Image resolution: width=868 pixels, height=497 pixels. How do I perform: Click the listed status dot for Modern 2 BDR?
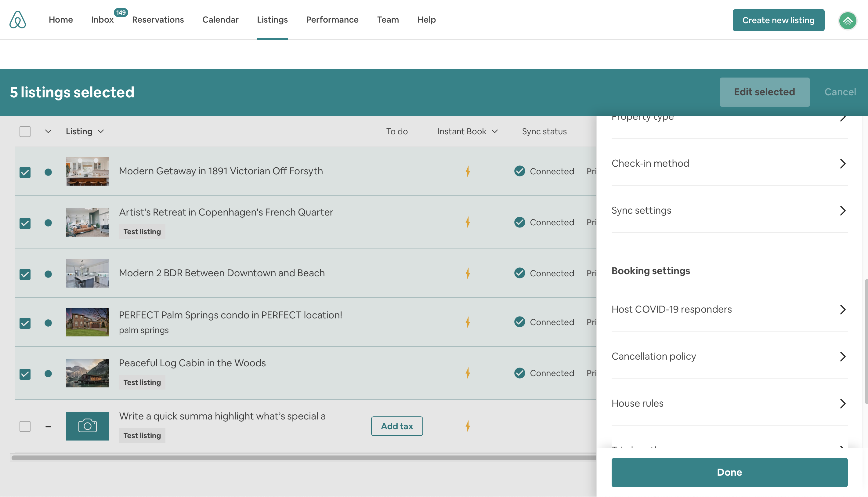coord(48,274)
